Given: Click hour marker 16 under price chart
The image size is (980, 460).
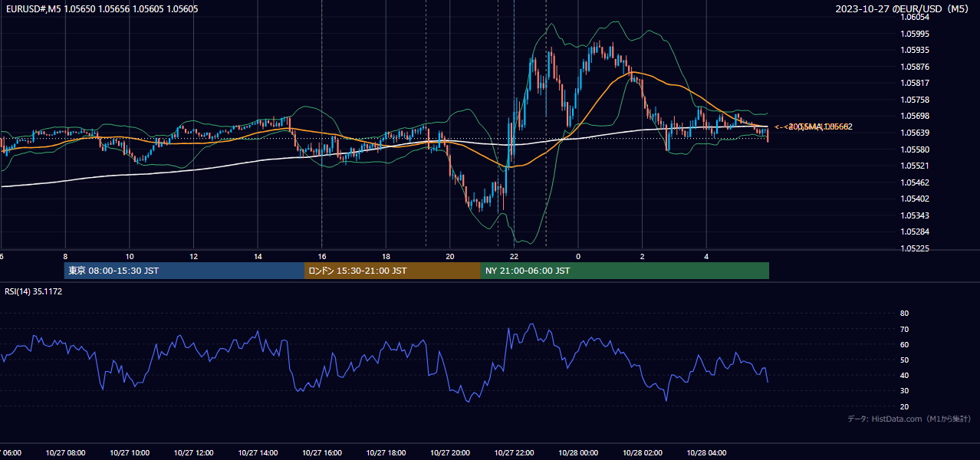Looking at the screenshot, I should pyautogui.click(x=322, y=256).
